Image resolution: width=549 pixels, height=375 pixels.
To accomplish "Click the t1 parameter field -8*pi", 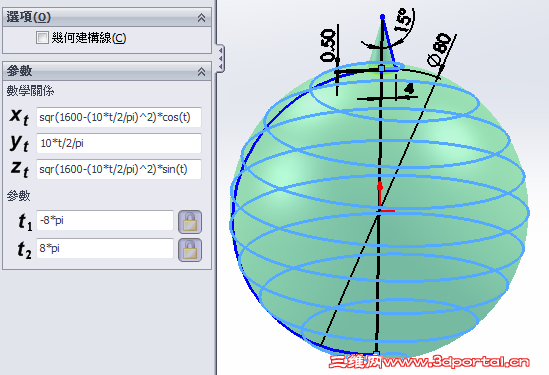I will 105,220.
